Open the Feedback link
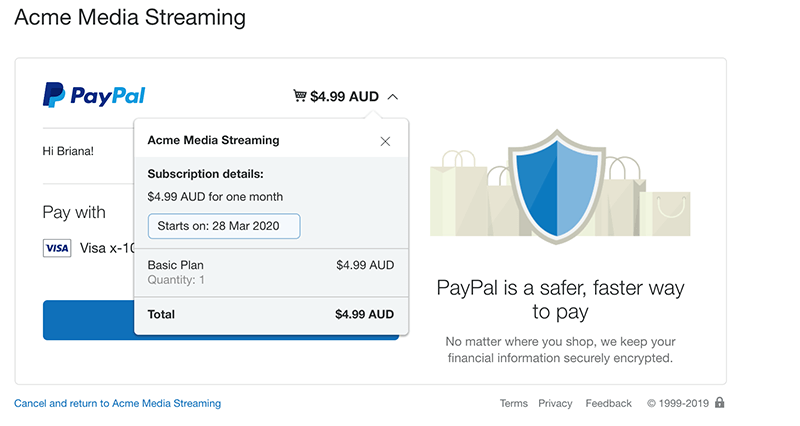The image size is (800, 426). pyautogui.click(x=609, y=404)
